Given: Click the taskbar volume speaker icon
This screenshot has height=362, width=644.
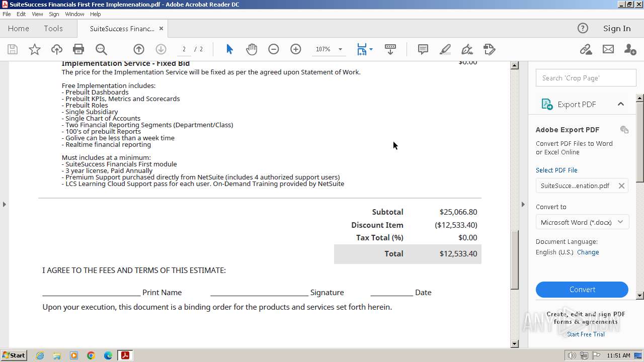Looking at the screenshot, I should pos(572,355).
